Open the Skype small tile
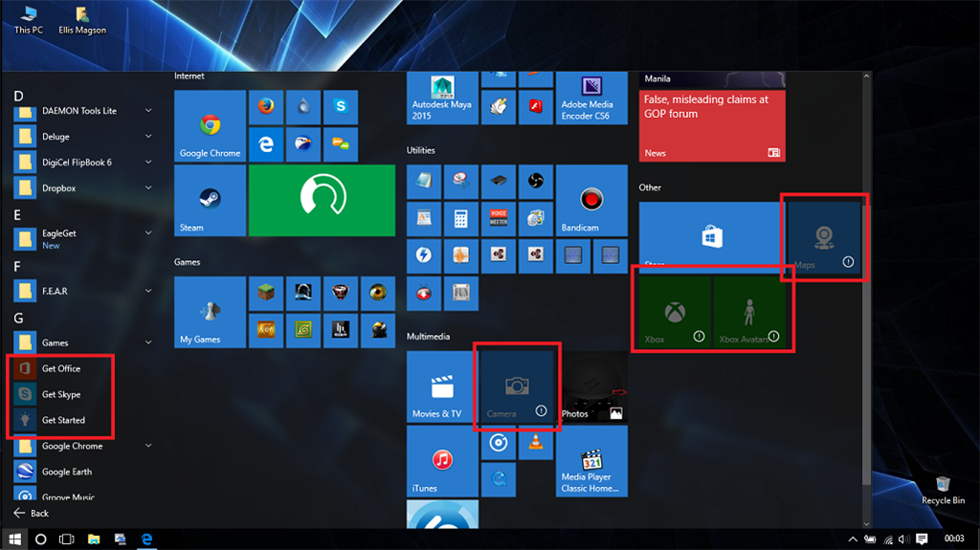The height and width of the screenshot is (550, 980). (341, 107)
